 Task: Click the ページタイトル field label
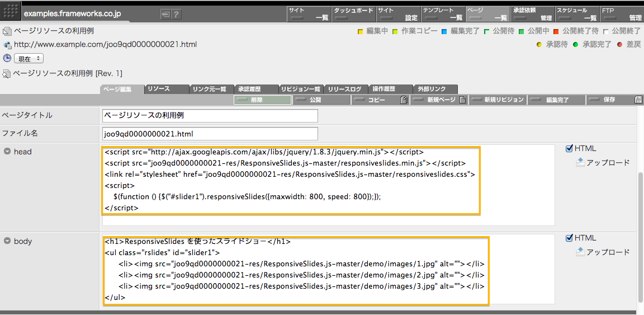point(27,116)
